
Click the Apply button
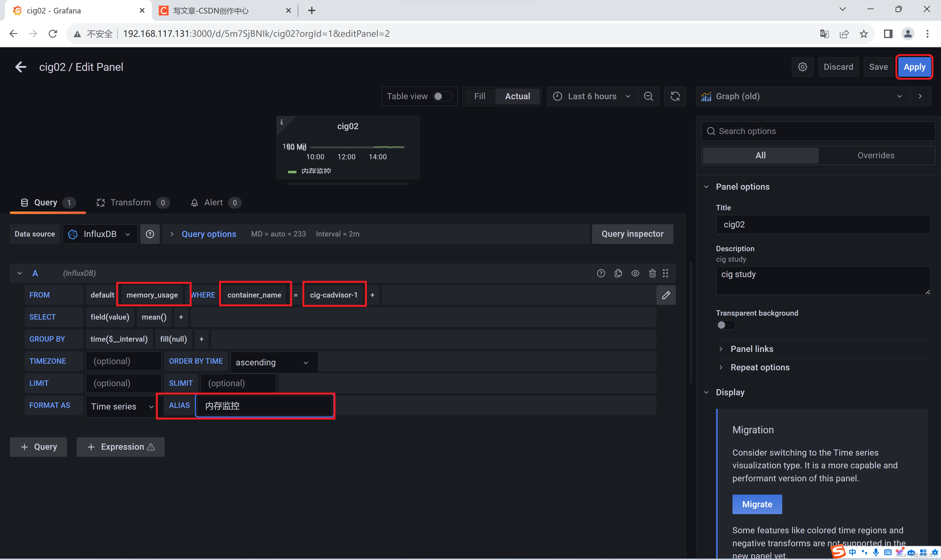(914, 67)
